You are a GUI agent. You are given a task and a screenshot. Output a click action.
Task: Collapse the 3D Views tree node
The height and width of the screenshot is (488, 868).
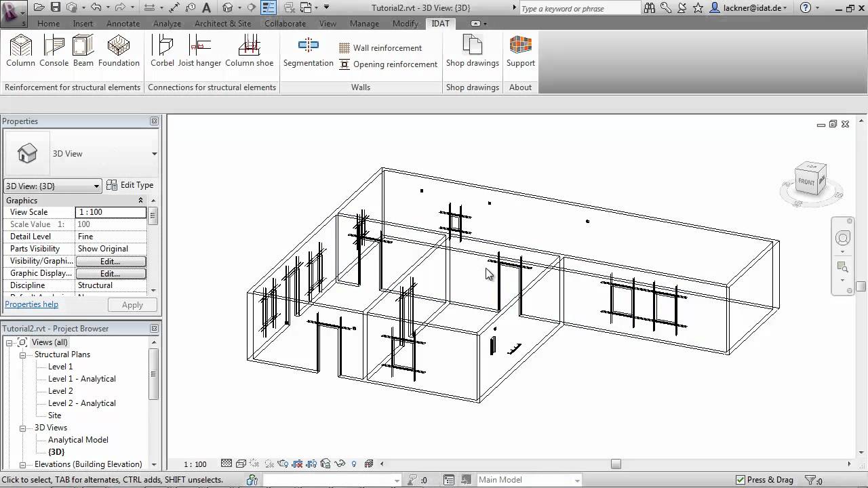coord(22,428)
